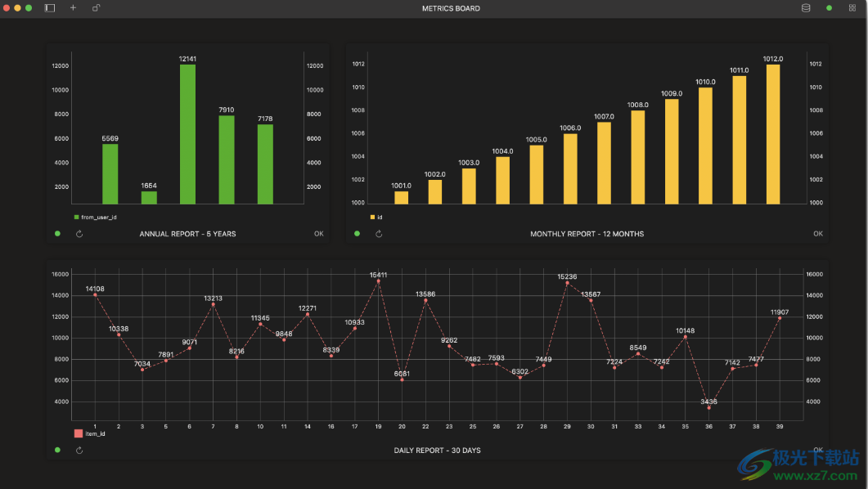
Task: Toggle the Monthly Report green status dot
Action: tap(357, 234)
